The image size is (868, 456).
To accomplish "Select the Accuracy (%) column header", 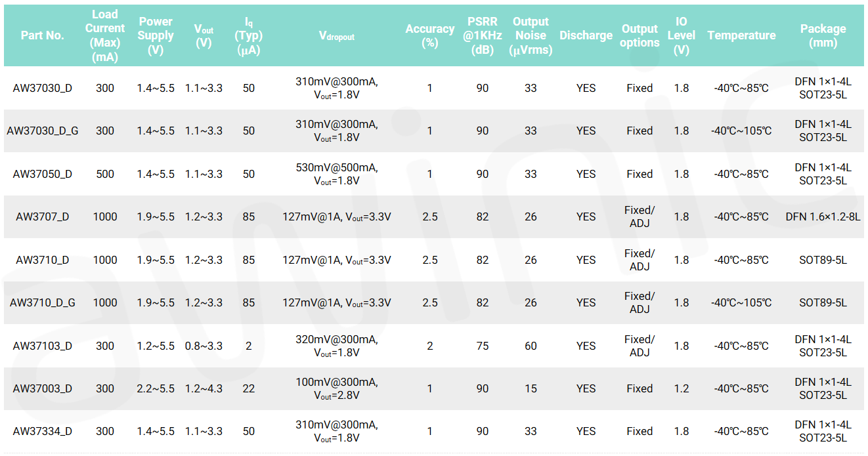I will (x=430, y=35).
